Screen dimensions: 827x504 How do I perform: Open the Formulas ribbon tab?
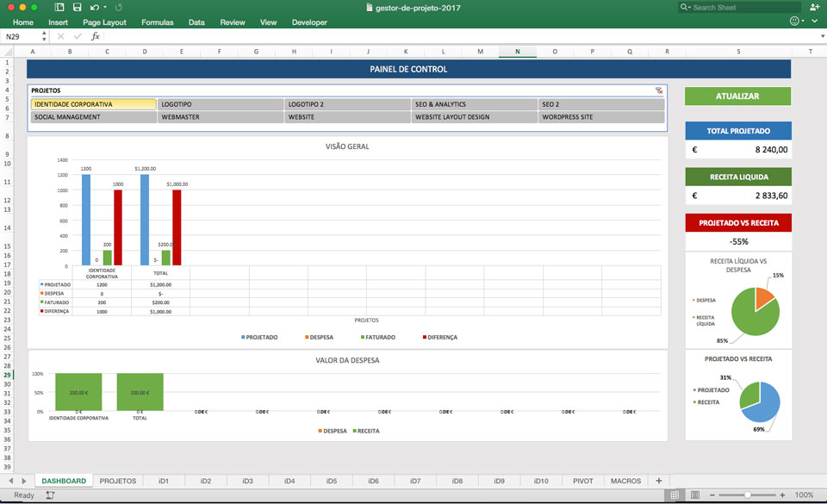[157, 22]
